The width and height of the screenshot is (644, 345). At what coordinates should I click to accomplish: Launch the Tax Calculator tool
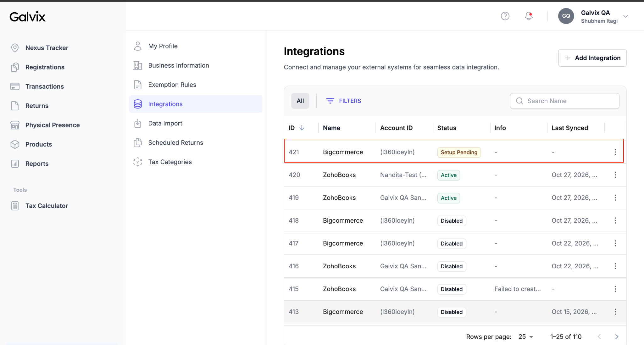coord(47,206)
